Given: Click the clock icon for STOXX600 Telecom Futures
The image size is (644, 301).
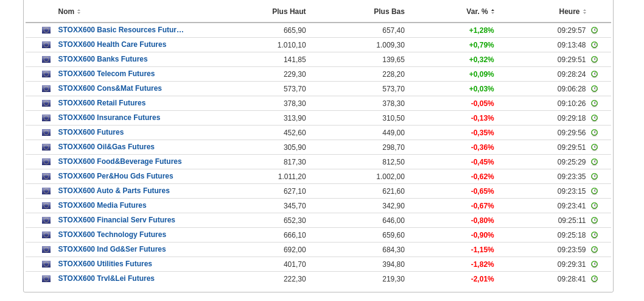Looking at the screenshot, I should click(594, 74).
